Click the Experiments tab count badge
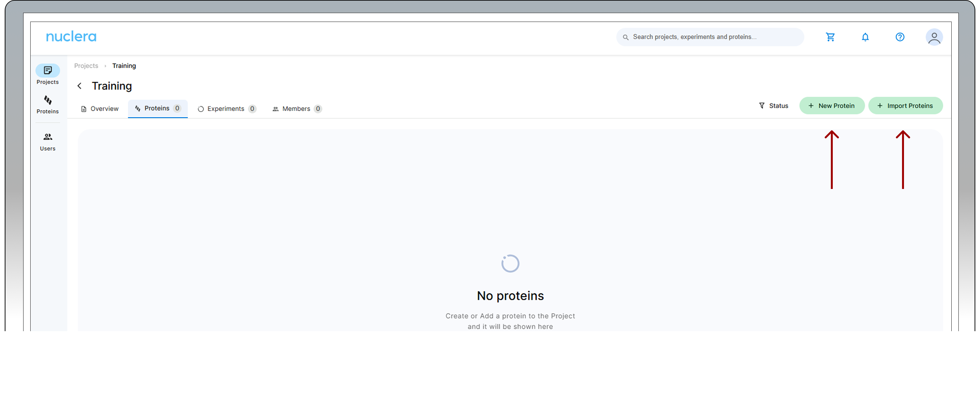This screenshot has height=395, width=980. coord(252,109)
